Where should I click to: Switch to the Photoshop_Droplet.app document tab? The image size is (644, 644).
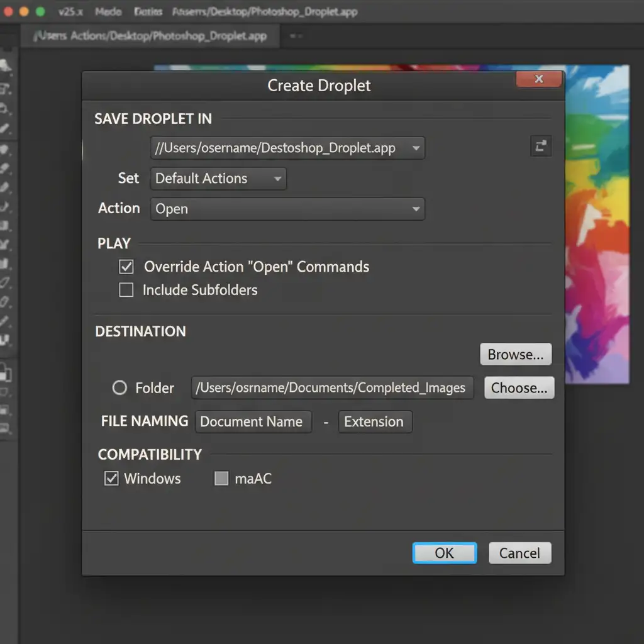coord(151,36)
